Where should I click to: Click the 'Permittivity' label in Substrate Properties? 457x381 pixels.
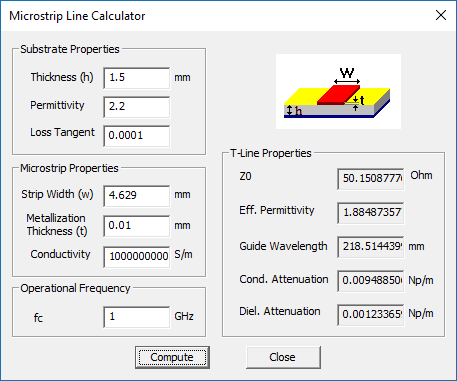click(57, 105)
